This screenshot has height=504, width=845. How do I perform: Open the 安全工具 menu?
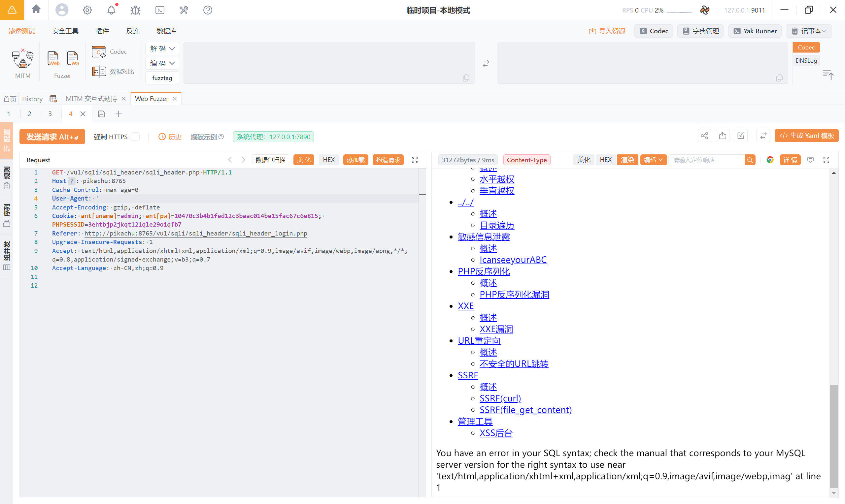coord(65,31)
